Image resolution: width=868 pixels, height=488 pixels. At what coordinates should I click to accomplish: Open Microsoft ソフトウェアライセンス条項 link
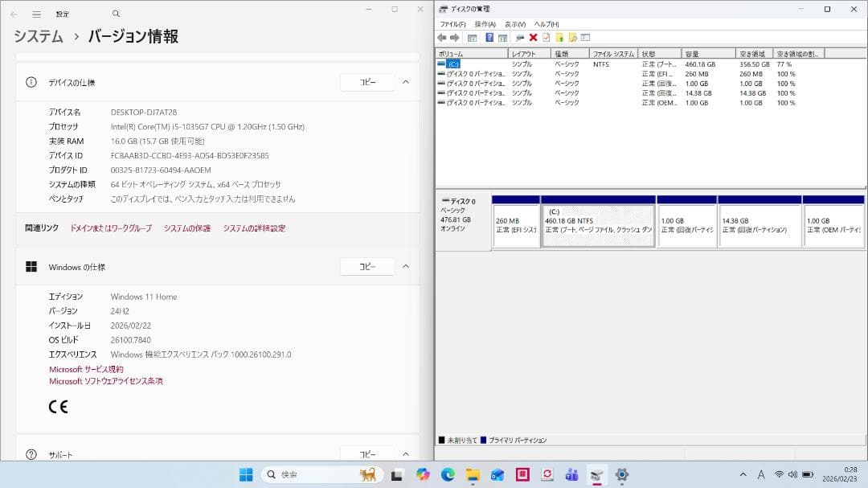(106, 381)
